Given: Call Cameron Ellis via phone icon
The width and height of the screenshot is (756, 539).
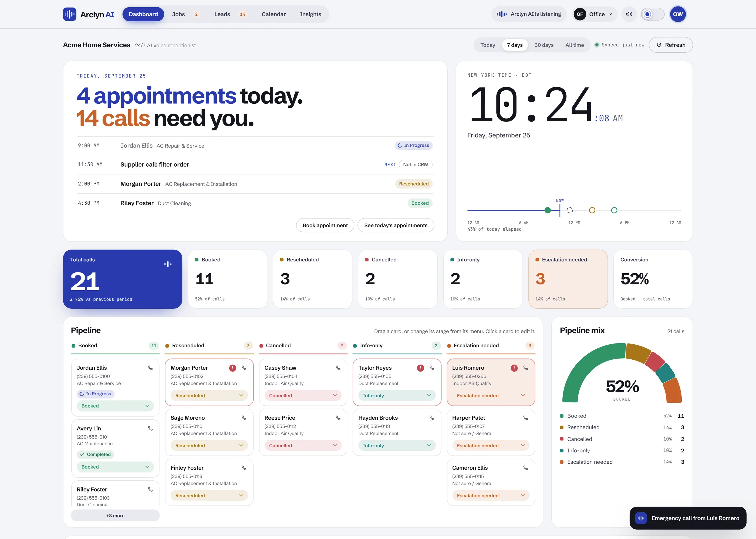Looking at the screenshot, I should tap(526, 468).
